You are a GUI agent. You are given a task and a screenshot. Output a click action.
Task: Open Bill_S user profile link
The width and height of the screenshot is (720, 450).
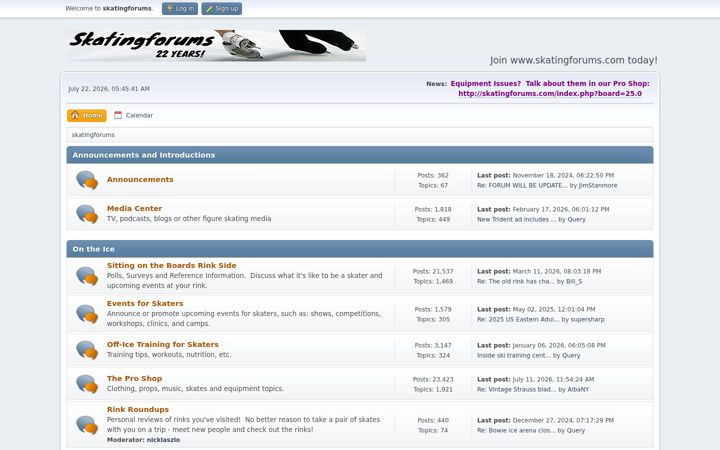[x=574, y=281]
